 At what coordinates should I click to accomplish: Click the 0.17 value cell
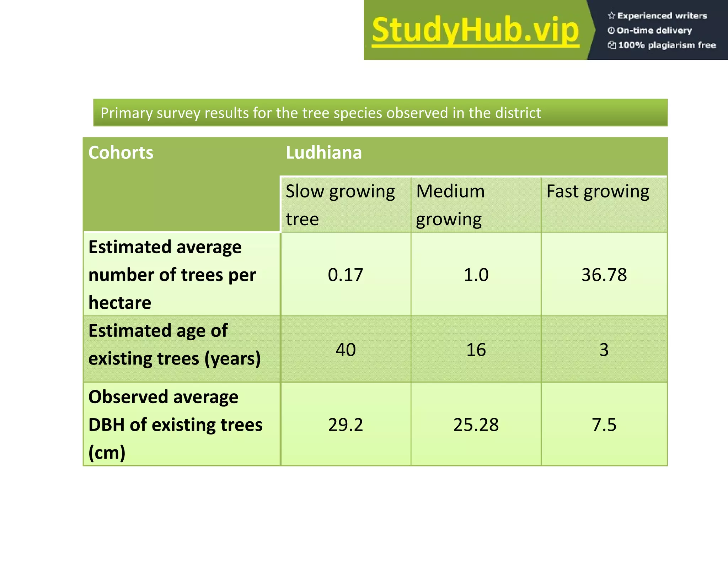point(346,274)
